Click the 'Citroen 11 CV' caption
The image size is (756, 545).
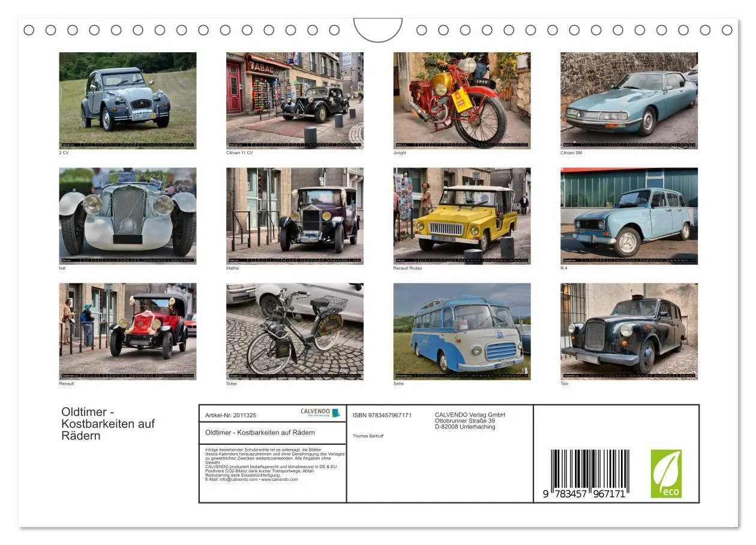click(239, 153)
